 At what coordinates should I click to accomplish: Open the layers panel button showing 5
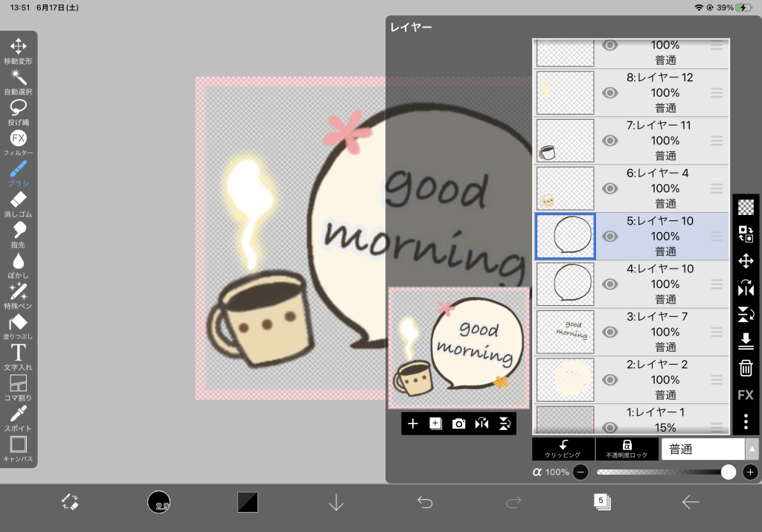[601, 502]
